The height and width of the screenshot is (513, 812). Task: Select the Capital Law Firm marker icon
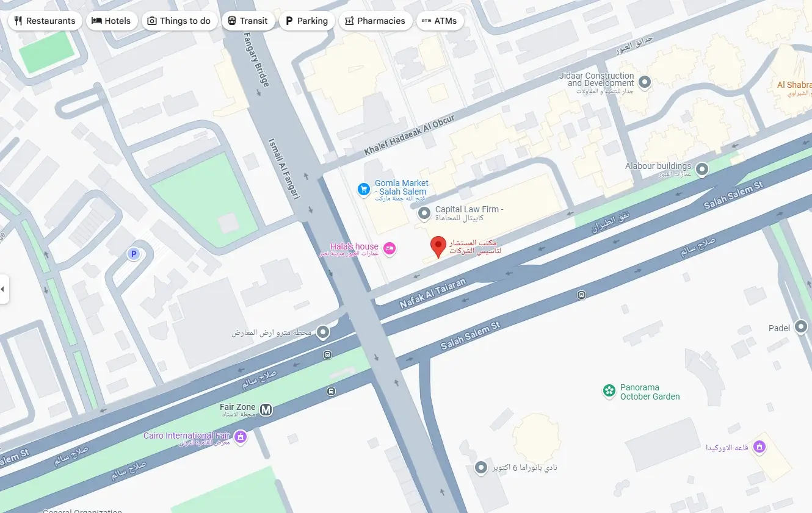click(x=424, y=213)
